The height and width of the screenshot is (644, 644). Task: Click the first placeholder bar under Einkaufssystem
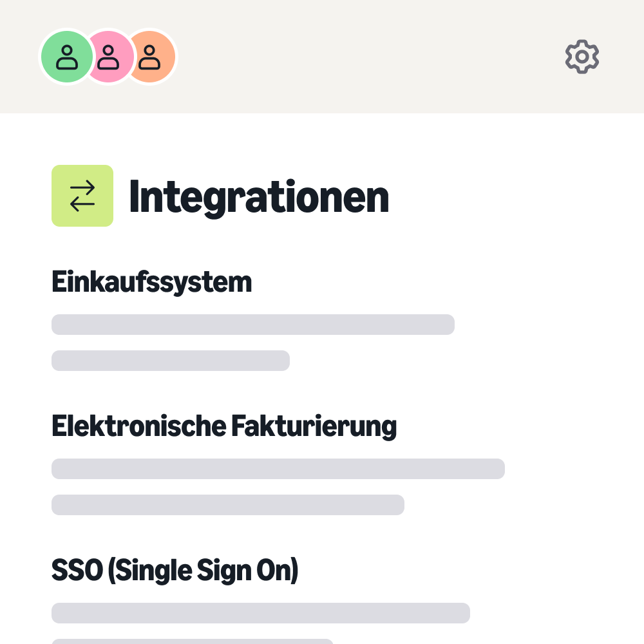(x=252, y=324)
